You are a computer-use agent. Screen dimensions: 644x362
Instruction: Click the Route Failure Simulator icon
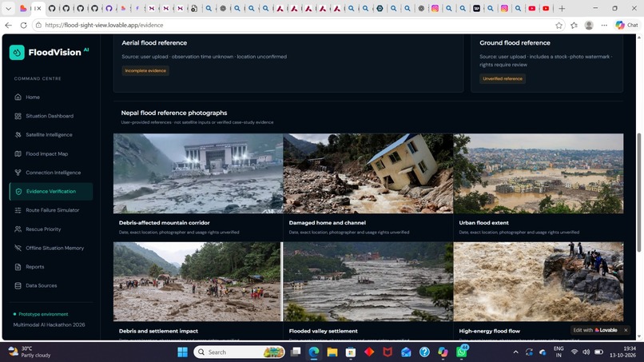pos(18,210)
